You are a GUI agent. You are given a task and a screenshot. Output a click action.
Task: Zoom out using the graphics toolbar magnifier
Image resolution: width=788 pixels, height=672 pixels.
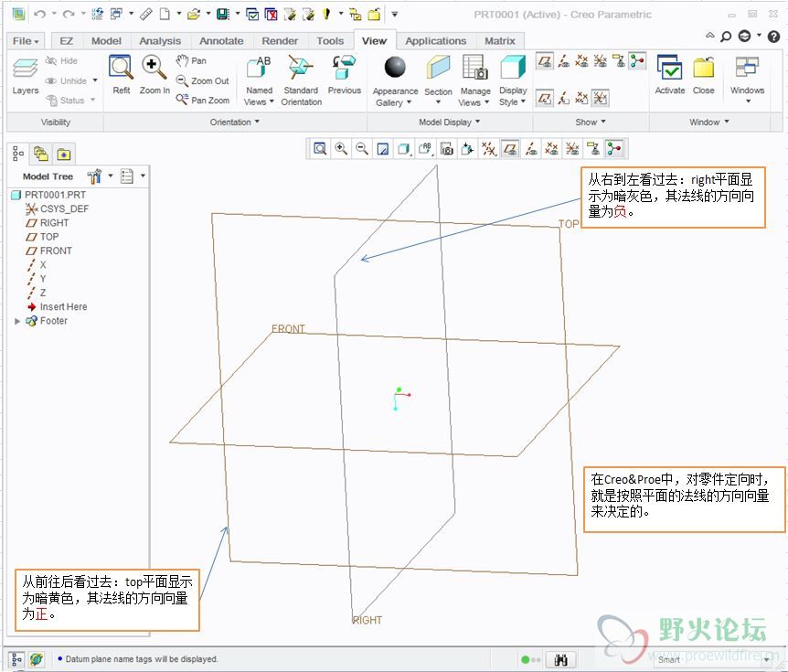pyautogui.click(x=362, y=149)
